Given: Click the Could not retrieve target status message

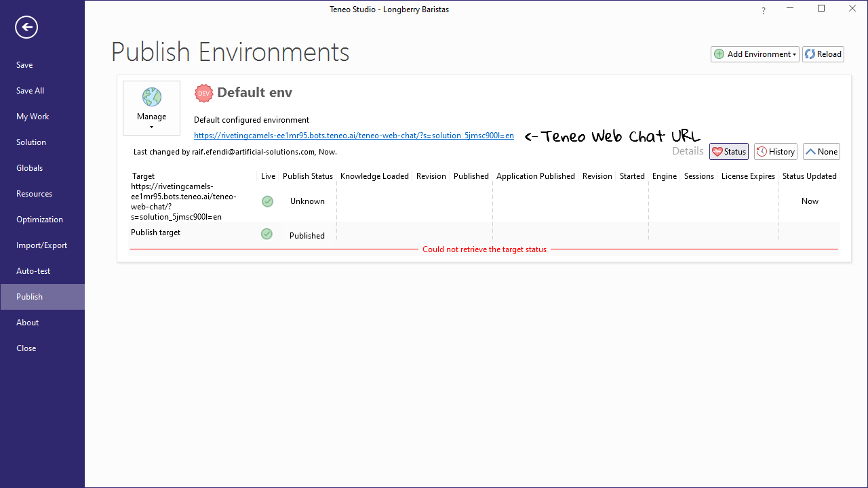Looking at the screenshot, I should (x=484, y=249).
